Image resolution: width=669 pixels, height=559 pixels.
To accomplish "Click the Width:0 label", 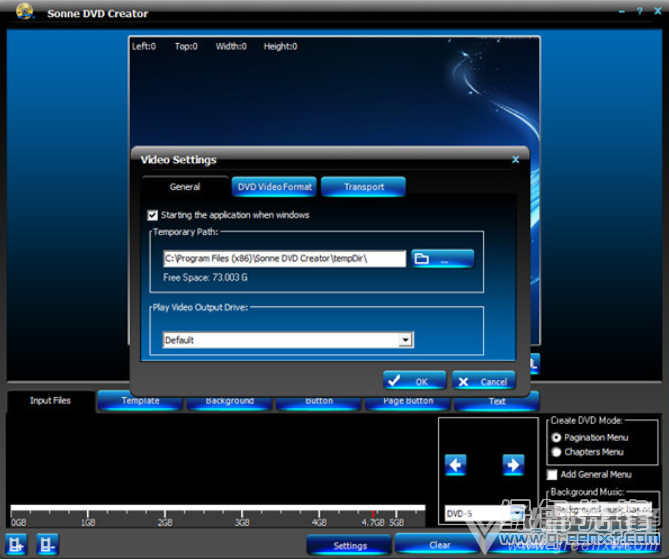I will tap(231, 47).
